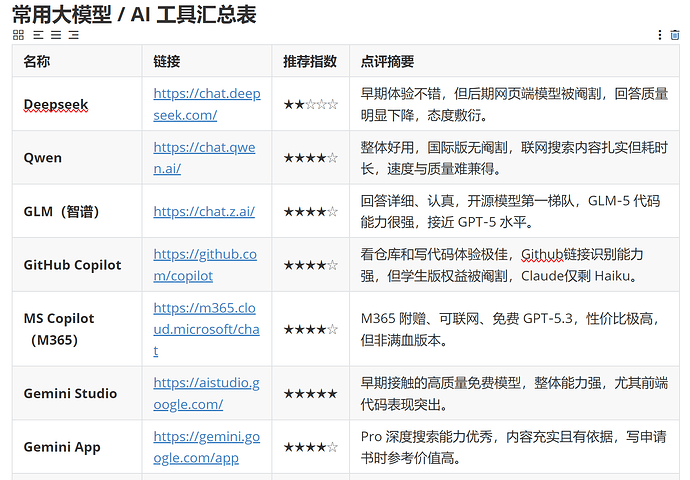This screenshot has height=480, width=690.
Task: Open the aistudio.google.com link
Action: (x=206, y=393)
